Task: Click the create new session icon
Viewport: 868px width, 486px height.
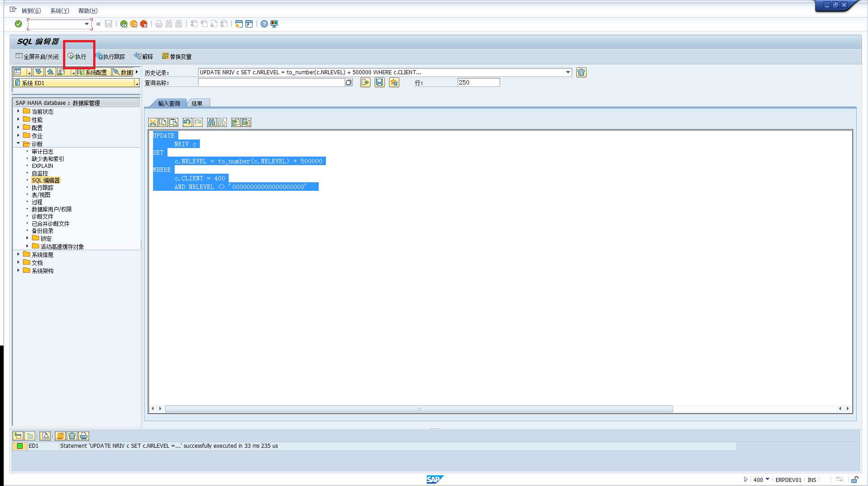Action: (x=239, y=24)
